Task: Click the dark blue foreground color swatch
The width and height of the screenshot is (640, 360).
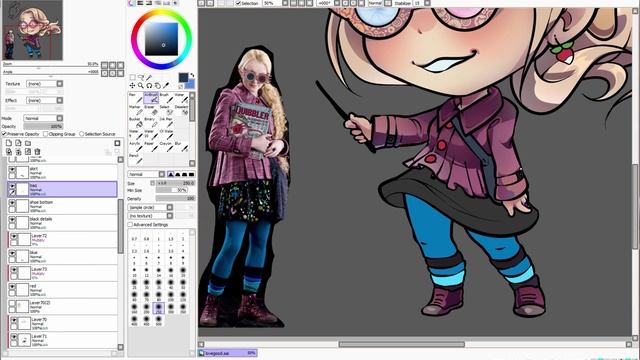Action: coord(183,77)
